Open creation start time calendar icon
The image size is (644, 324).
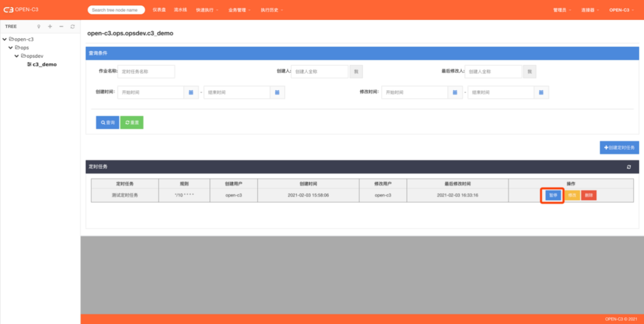coord(191,92)
